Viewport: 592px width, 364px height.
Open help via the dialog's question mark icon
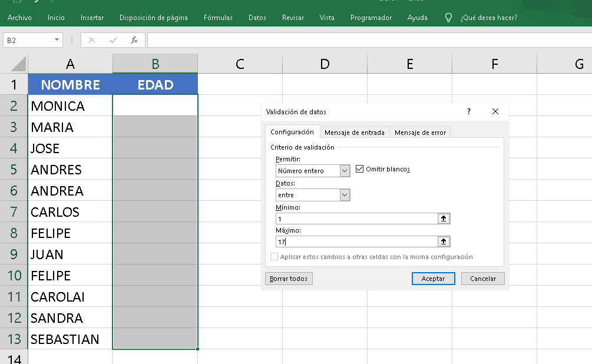click(x=468, y=111)
